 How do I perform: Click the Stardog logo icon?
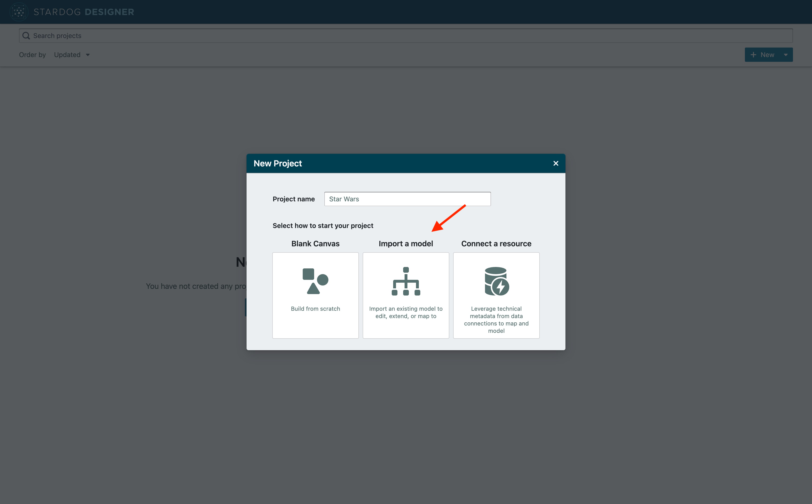(x=19, y=12)
